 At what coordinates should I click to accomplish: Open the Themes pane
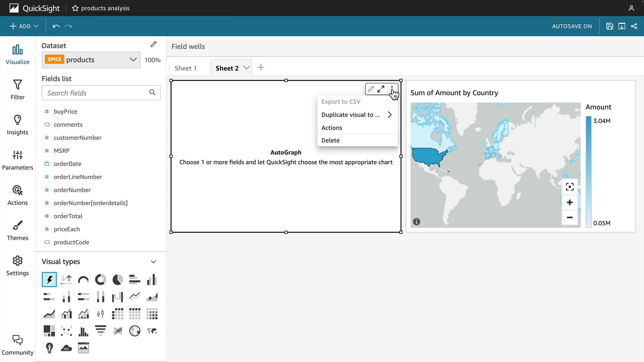[17, 230]
